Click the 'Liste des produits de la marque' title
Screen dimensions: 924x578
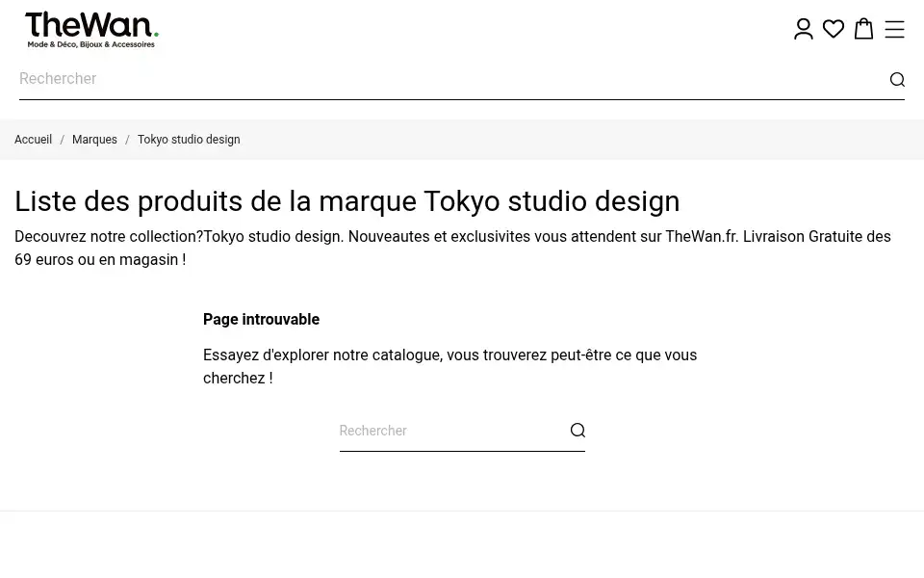(347, 201)
